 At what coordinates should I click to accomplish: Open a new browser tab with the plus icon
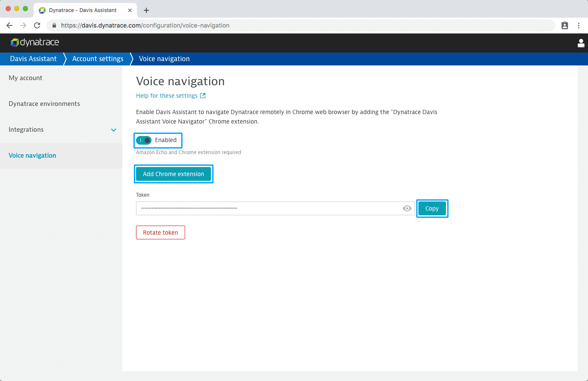pyautogui.click(x=146, y=10)
